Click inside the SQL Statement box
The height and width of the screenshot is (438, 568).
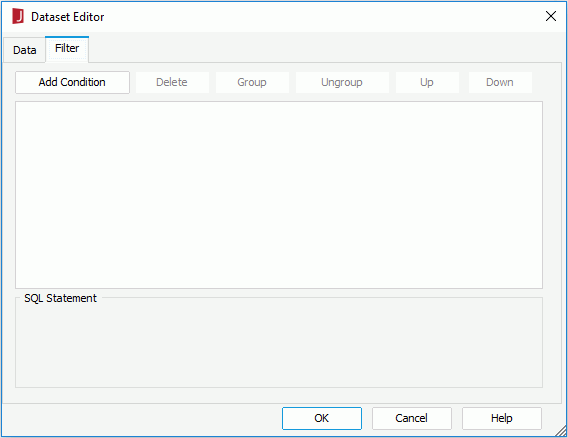tap(279, 344)
